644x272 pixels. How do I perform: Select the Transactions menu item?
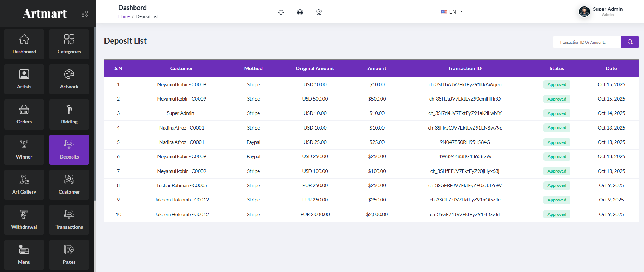pos(69,220)
